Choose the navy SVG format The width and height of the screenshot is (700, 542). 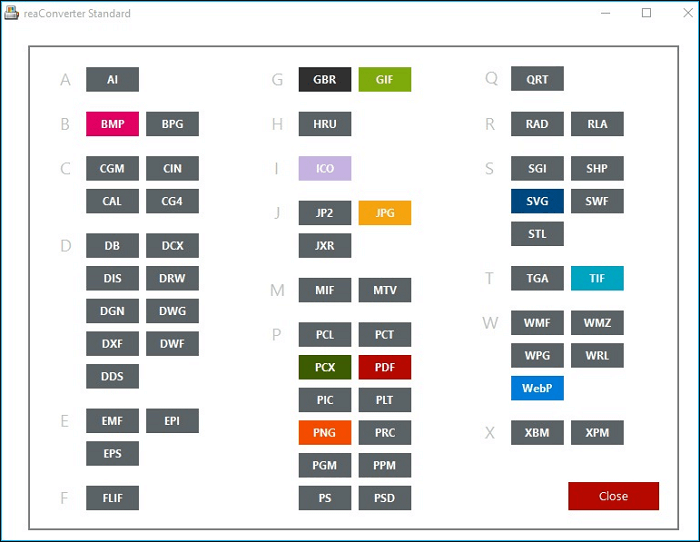coord(538,201)
